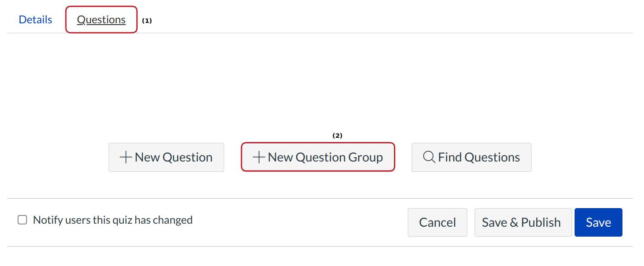The width and height of the screenshot is (644, 266).
Task: Open Find Questions search
Action: click(471, 158)
